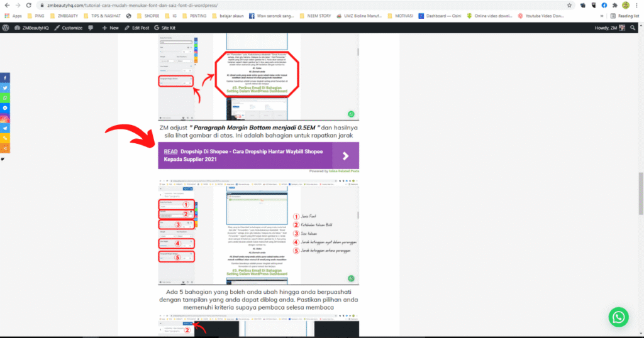Open ZMBeautyHQ dashboard in admin bar
The width and height of the screenshot is (644, 338).
pos(31,28)
